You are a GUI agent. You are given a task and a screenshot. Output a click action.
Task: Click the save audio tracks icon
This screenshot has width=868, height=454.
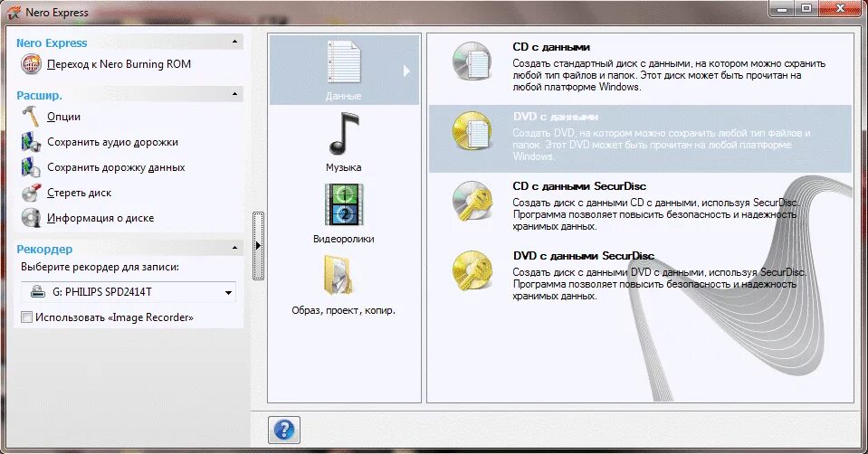pos(31,142)
